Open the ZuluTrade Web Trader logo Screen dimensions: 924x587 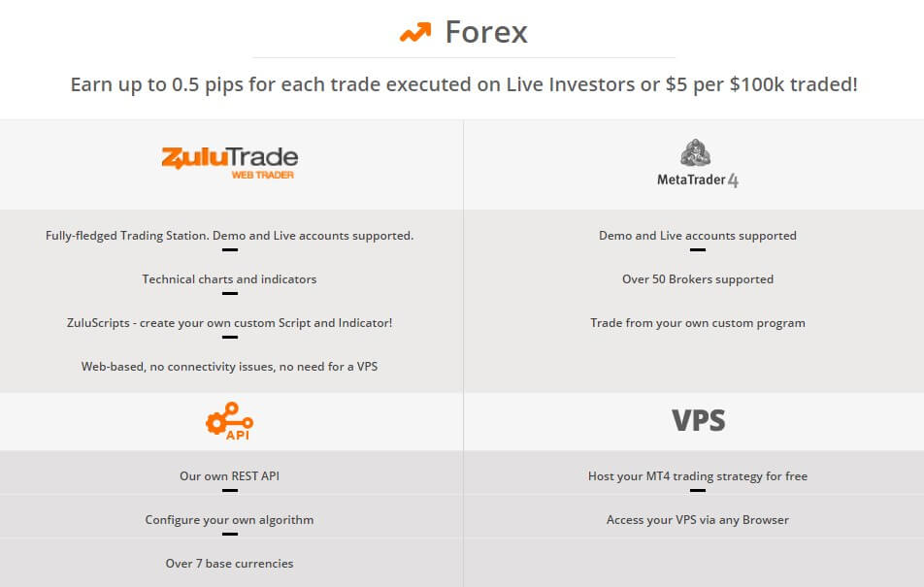[230, 163]
